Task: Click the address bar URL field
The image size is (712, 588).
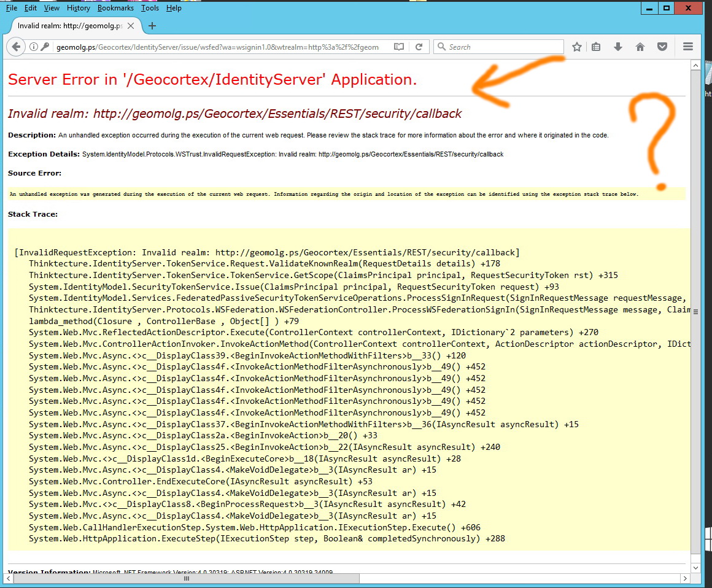Action: point(218,47)
